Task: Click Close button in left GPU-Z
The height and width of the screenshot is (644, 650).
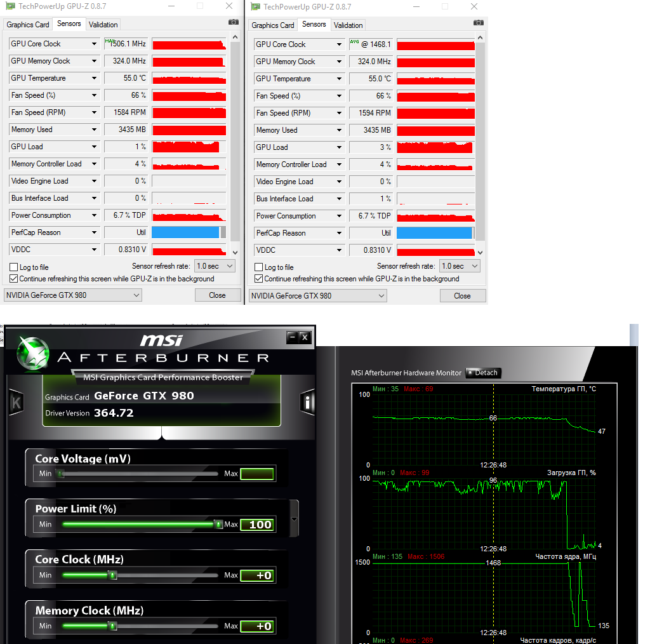Action: tap(217, 295)
